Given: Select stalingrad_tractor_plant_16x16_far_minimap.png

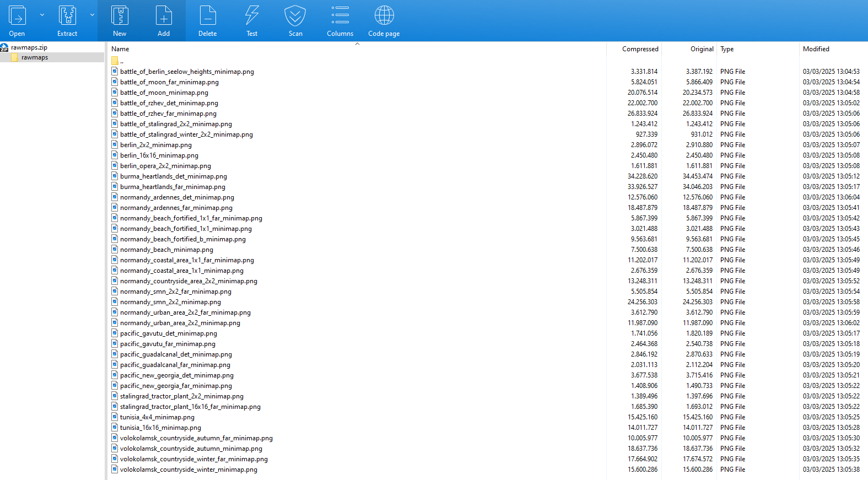Looking at the screenshot, I should pos(190,407).
